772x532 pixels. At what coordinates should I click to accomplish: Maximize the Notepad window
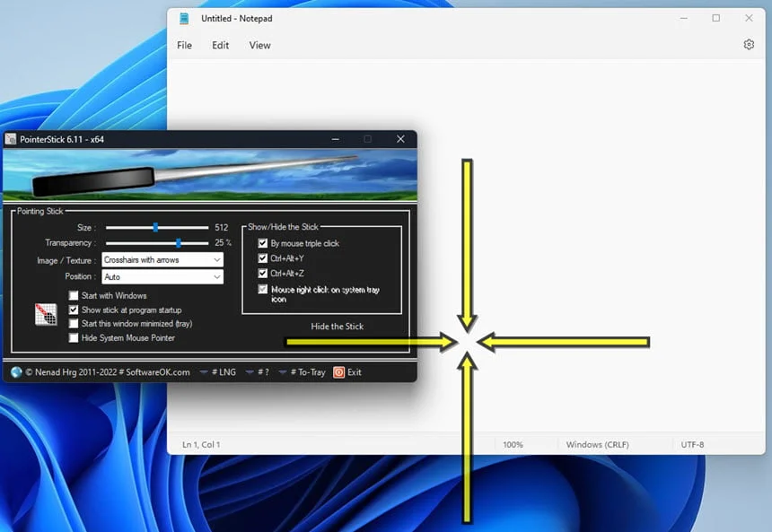click(715, 18)
